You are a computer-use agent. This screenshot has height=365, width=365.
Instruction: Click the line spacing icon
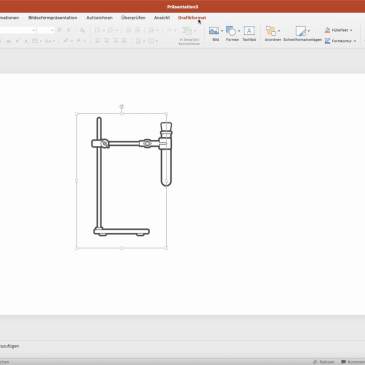point(151,30)
